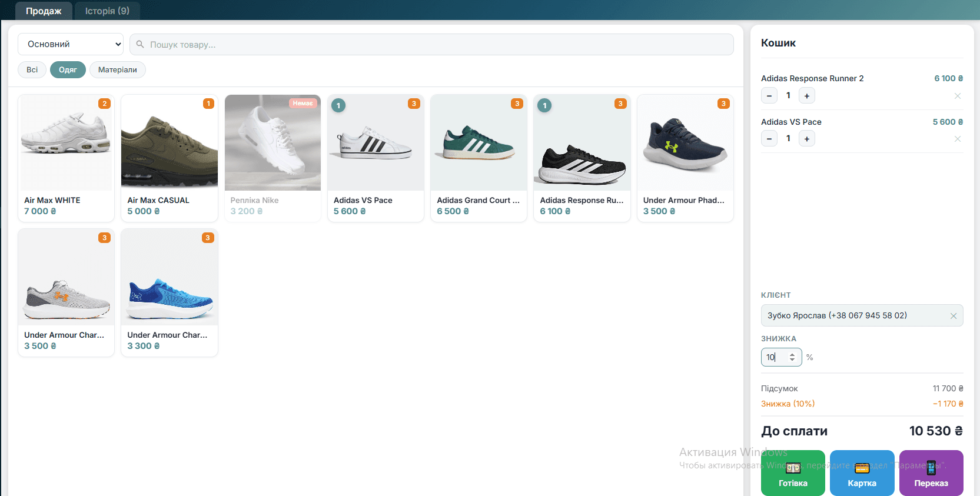Viewport: 980px width, 496px height.
Task: Click the Adidas Grand Court product card
Action: point(479,158)
